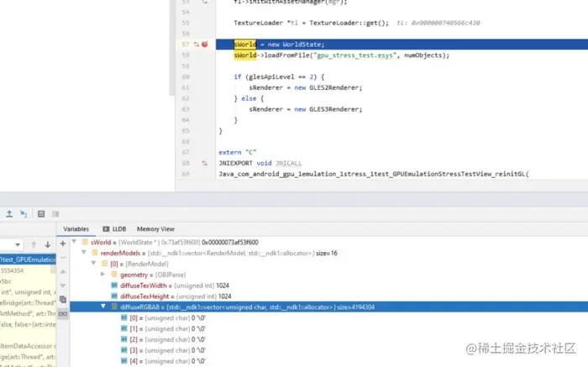This screenshot has height=367, width=588.
Task: Click the Move Watch Down icon
Action: 63,286
